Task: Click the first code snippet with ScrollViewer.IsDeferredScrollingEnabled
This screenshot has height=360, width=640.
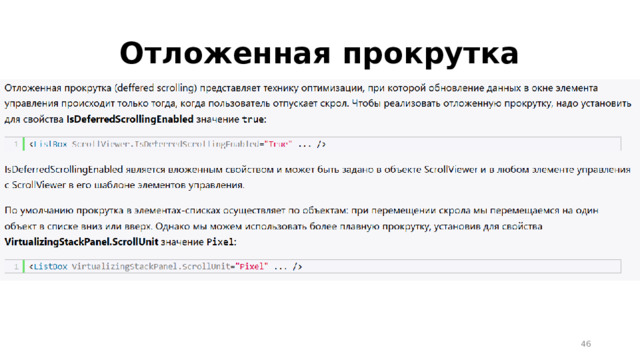Action: [x=313, y=144]
